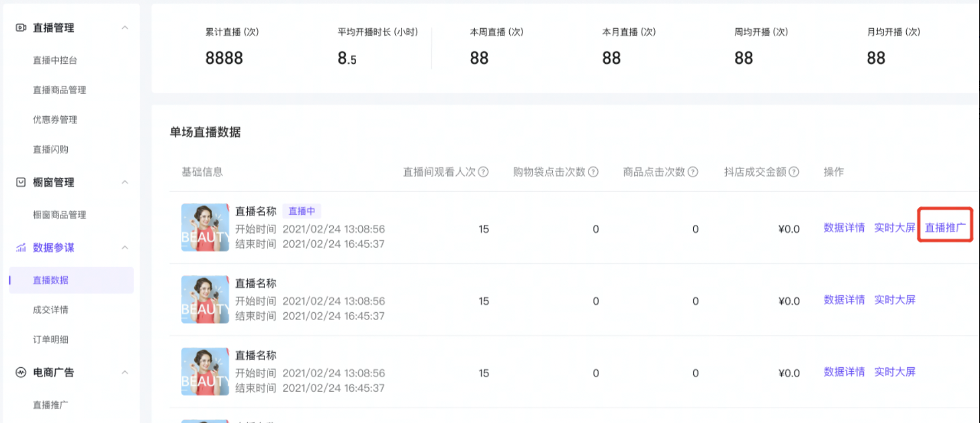Viewport: 980px width, 423px height.
Task: Open 直播商品管理 menu item
Action: point(59,90)
